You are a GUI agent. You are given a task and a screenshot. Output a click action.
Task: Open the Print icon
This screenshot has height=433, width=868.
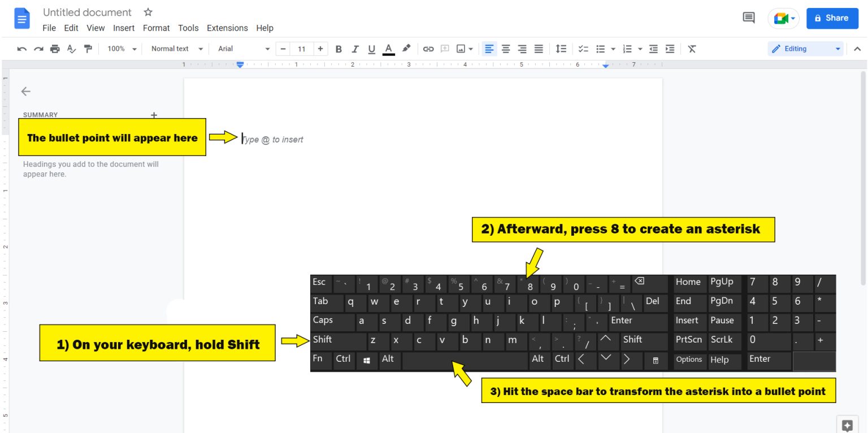[x=55, y=49]
